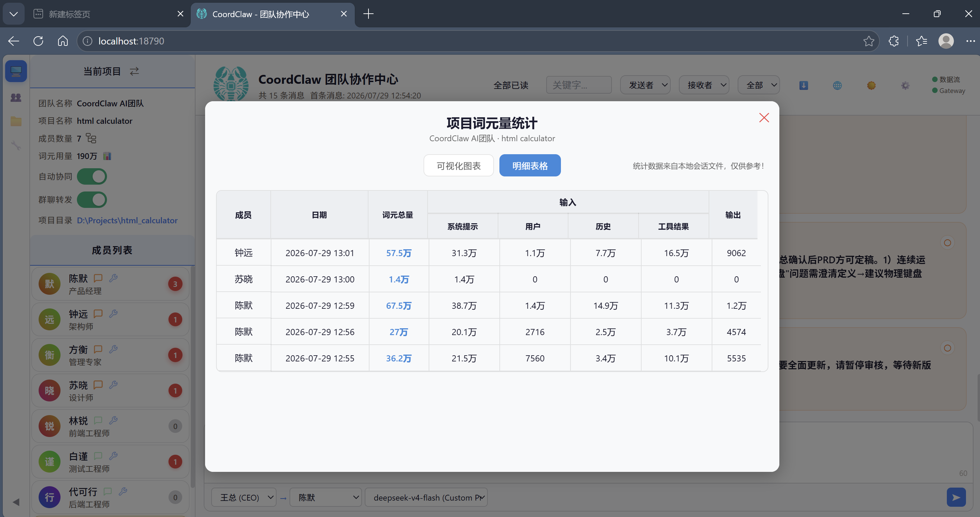The height and width of the screenshot is (517, 980).
Task: Click the monitor icon in left sidebar
Action: 16,71
